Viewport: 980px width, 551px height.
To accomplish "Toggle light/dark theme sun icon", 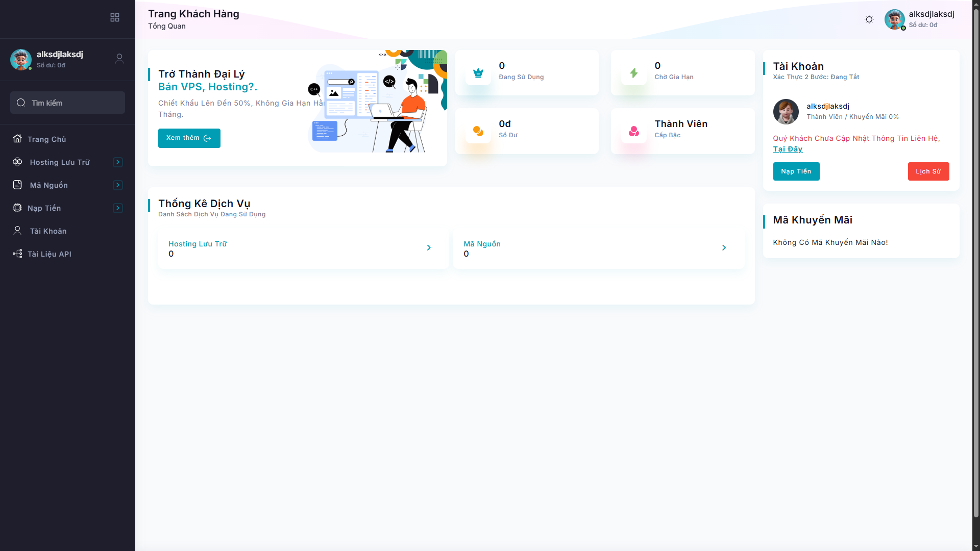I will [x=869, y=19].
